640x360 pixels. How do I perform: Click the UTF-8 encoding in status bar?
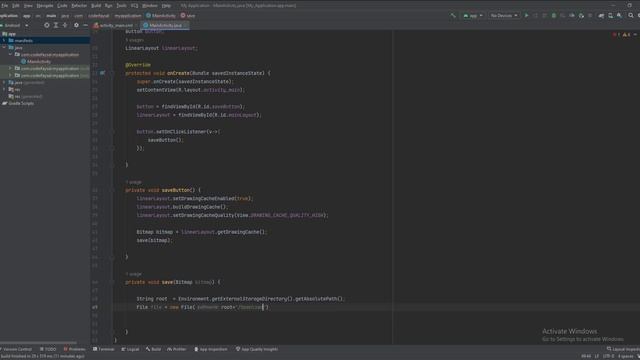(x=609, y=356)
